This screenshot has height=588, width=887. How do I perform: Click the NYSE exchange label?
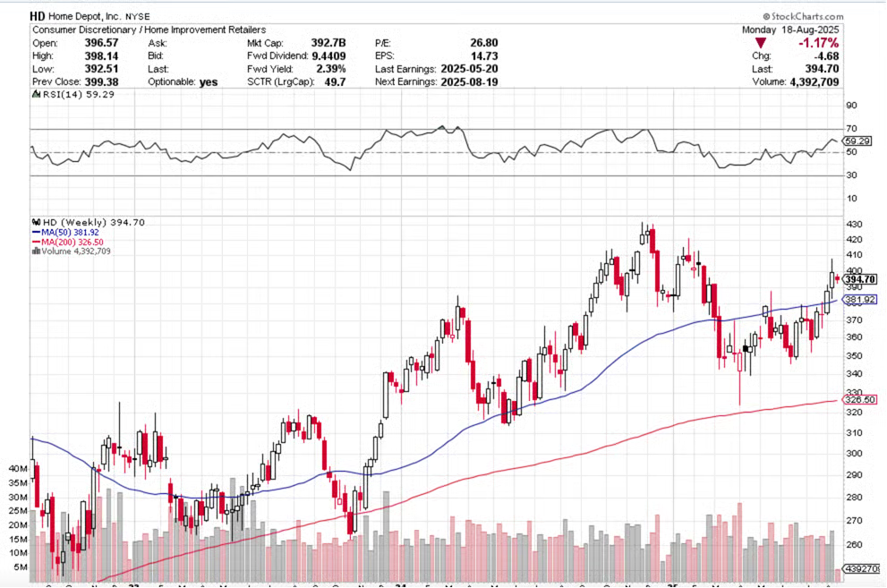138,17
